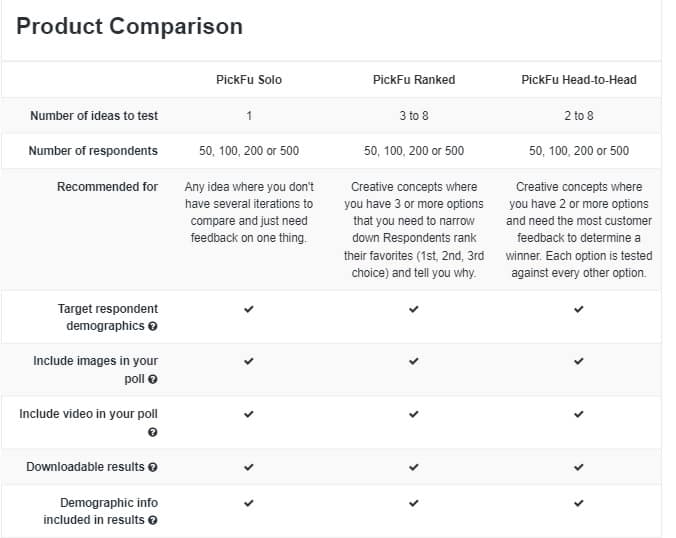Image resolution: width=676 pixels, height=538 pixels.
Task: Click PickFu Solo checkmark for Downloadable results
Action: [249, 466]
